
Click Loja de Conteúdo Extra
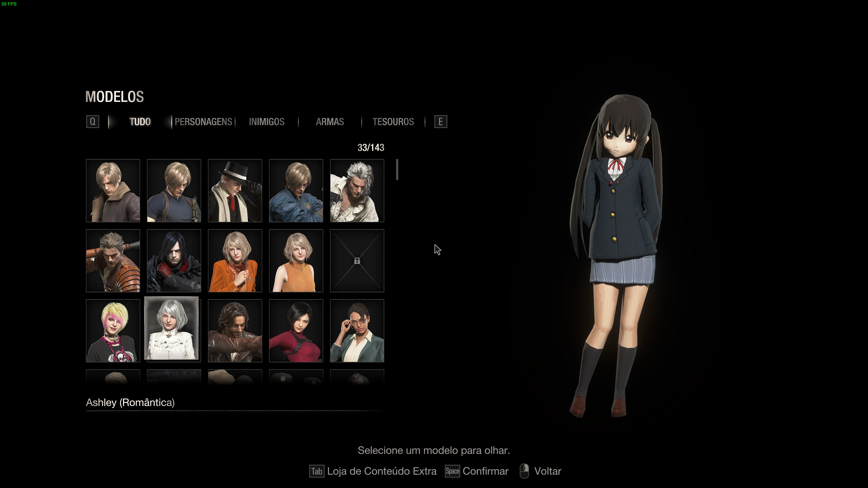pos(382,471)
